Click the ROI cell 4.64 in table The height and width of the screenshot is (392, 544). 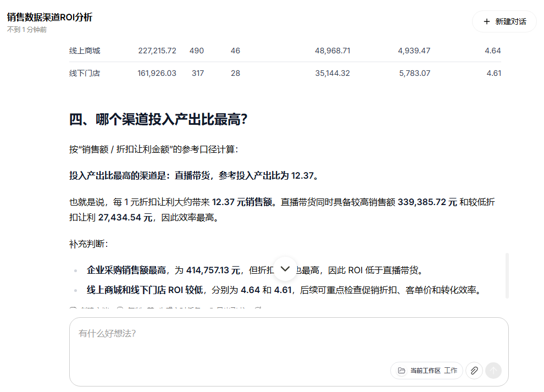493,51
